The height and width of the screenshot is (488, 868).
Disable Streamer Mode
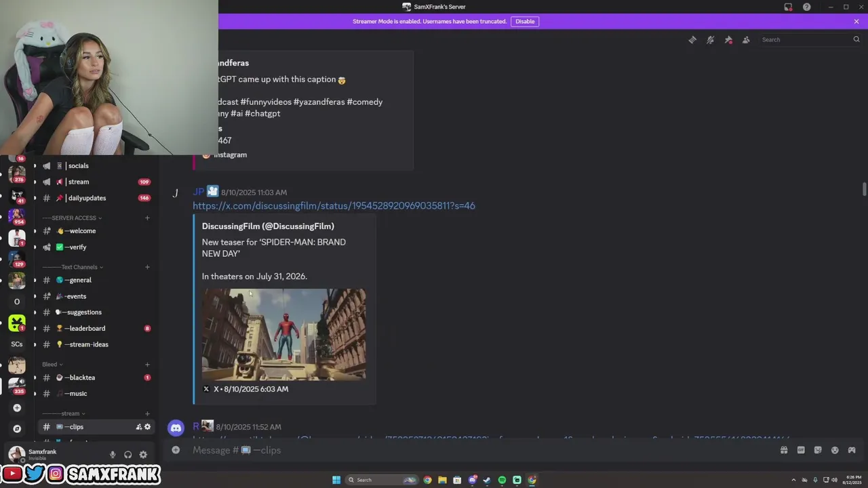(525, 21)
